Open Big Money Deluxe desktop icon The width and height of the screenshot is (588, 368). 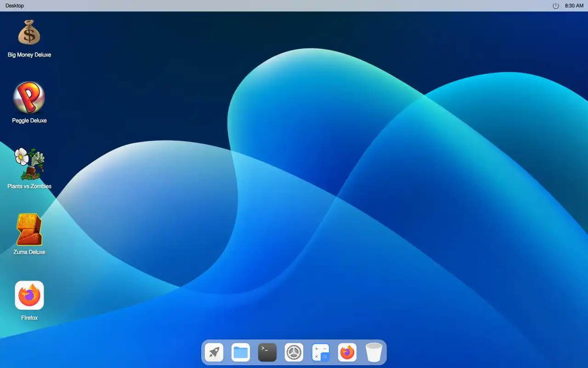[x=29, y=32]
